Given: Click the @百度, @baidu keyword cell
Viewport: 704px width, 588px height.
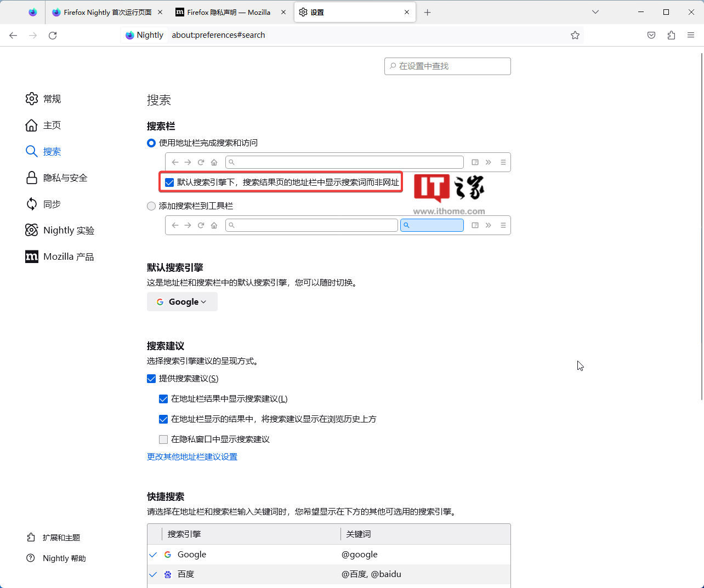Looking at the screenshot, I should [x=371, y=574].
